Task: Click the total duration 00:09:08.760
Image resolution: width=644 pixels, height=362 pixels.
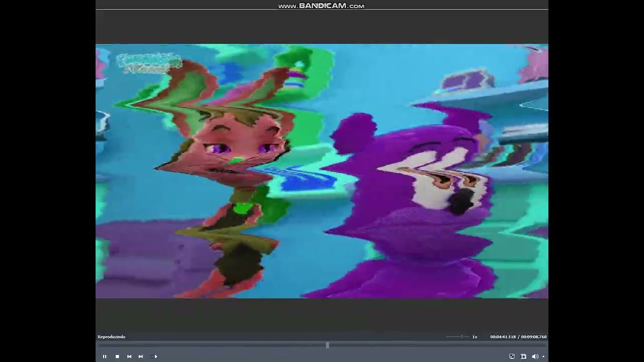Action: (534, 337)
